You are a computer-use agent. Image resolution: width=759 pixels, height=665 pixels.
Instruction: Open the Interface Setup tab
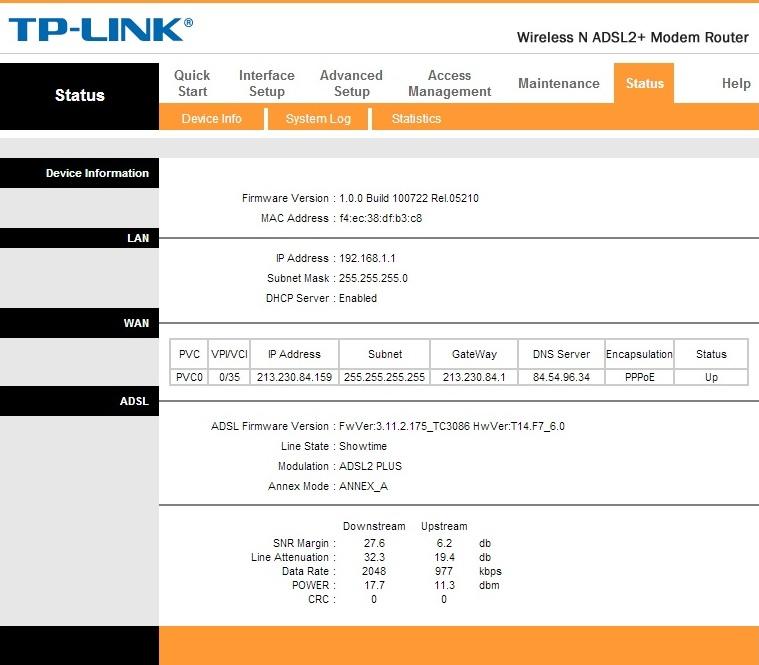(266, 83)
